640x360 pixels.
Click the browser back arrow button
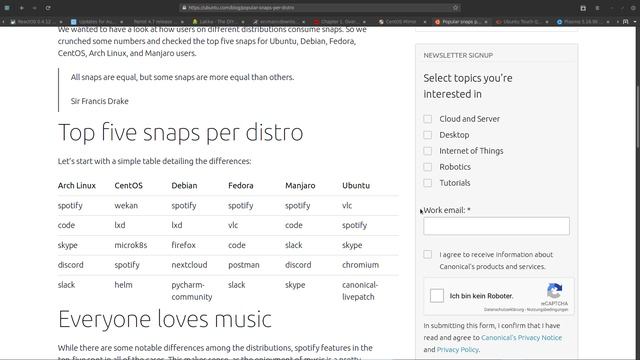coord(21,8)
